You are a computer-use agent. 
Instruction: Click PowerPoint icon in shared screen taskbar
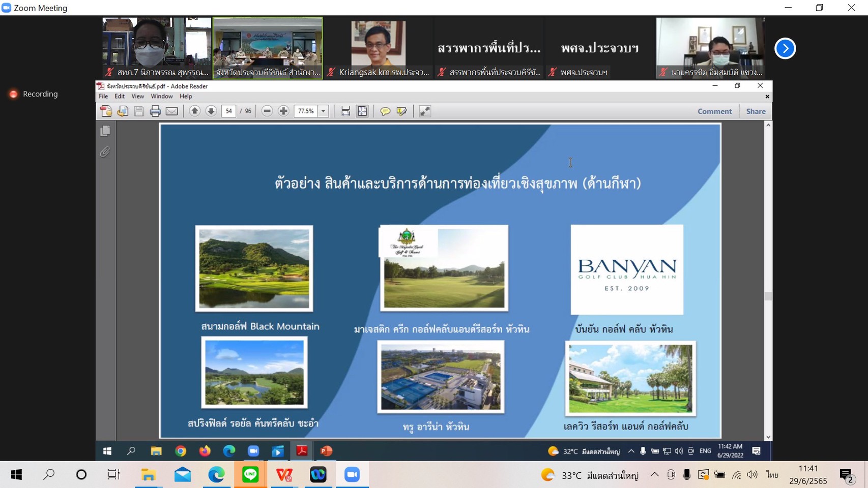pos(326,451)
